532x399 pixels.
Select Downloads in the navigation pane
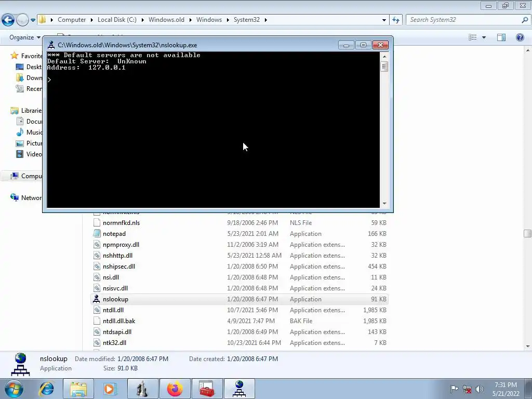[x=29, y=78]
